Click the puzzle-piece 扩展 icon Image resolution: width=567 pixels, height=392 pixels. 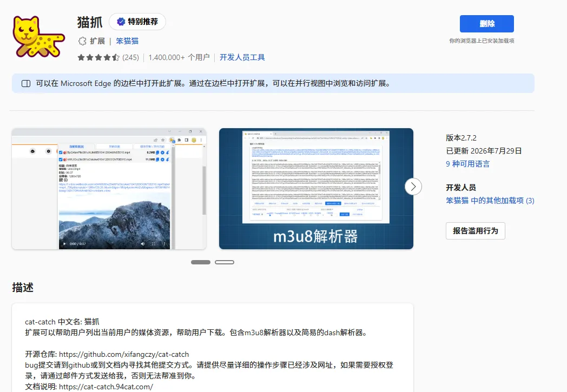point(82,41)
